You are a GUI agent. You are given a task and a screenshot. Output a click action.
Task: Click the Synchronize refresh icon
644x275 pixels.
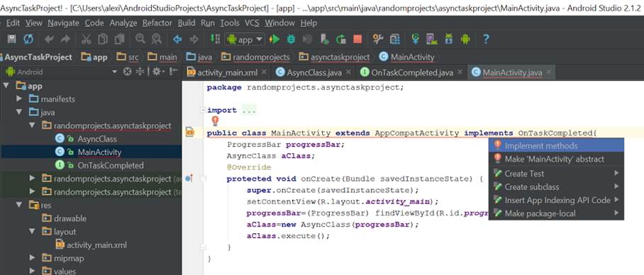[x=28, y=39]
